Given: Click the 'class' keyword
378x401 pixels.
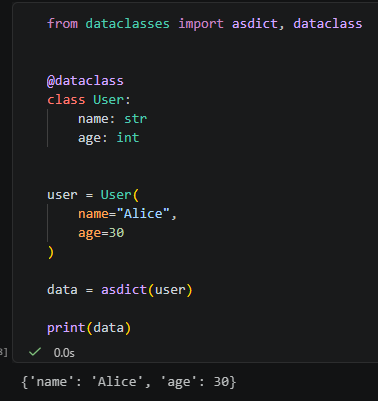Looking at the screenshot, I should click(66, 100).
